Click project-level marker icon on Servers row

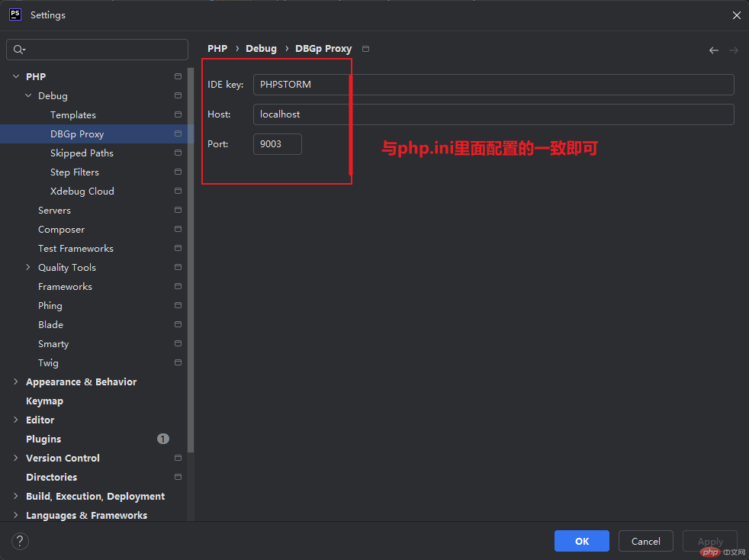[x=178, y=210]
